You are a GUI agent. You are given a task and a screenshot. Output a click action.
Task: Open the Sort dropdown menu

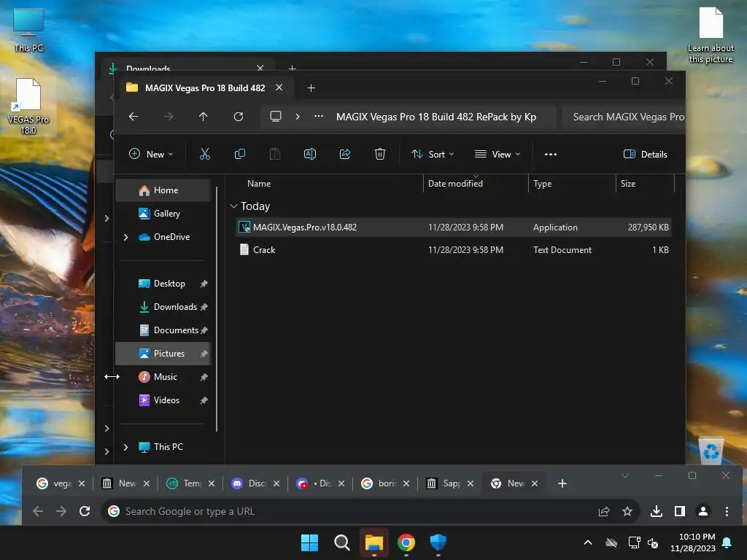(x=433, y=155)
